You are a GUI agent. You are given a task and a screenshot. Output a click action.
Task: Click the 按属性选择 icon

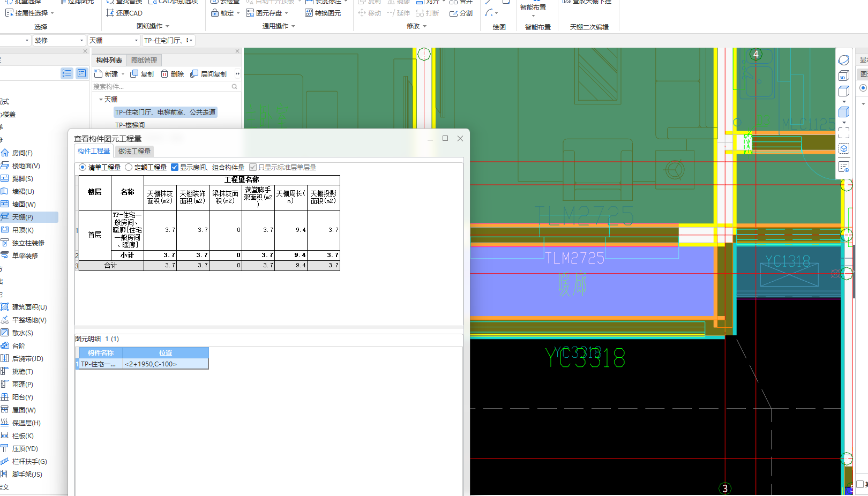point(9,13)
